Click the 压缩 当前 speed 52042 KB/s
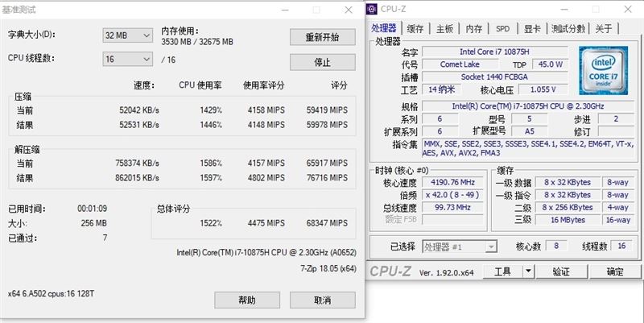Viewport: 644px width, 323px height. click(x=139, y=110)
